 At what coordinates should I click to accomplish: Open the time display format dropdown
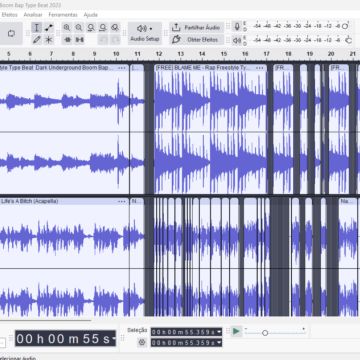(114, 339)
